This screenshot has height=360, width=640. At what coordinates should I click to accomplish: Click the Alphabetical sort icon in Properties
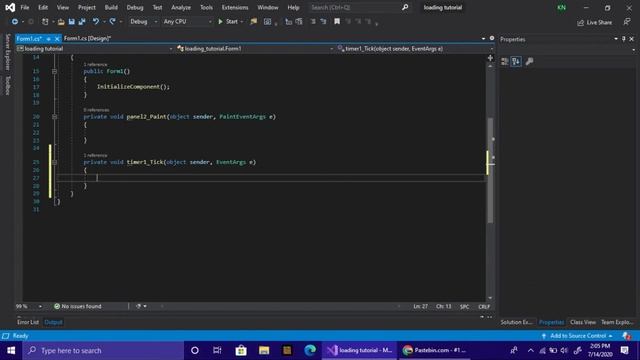coord(516,62)
